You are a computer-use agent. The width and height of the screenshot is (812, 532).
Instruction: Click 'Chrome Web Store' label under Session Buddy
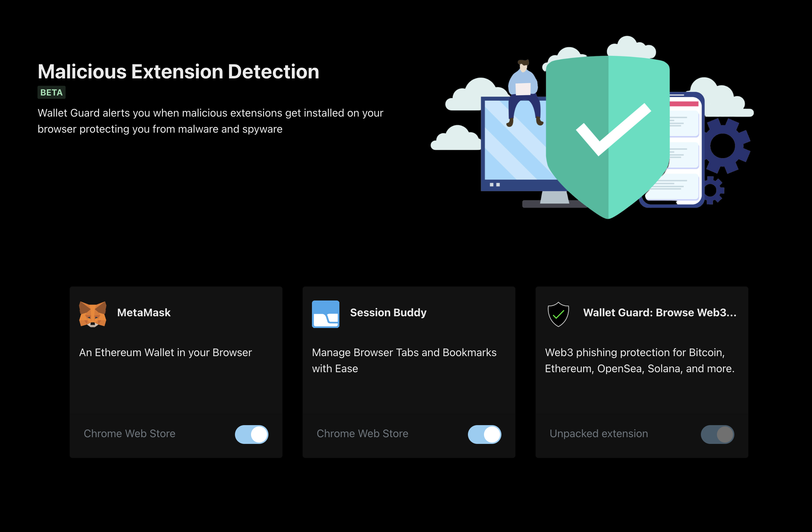point(362,434)
